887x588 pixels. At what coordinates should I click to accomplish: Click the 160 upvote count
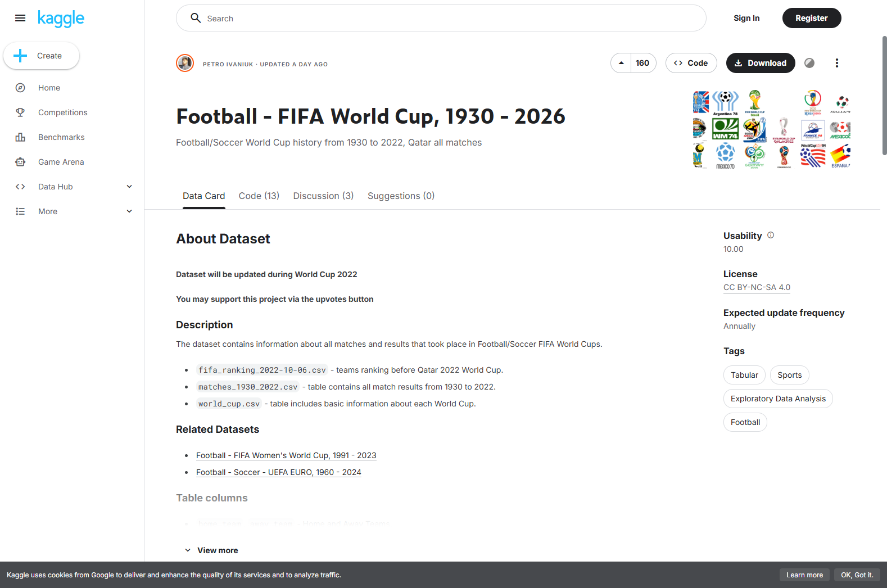pos(642,63)
